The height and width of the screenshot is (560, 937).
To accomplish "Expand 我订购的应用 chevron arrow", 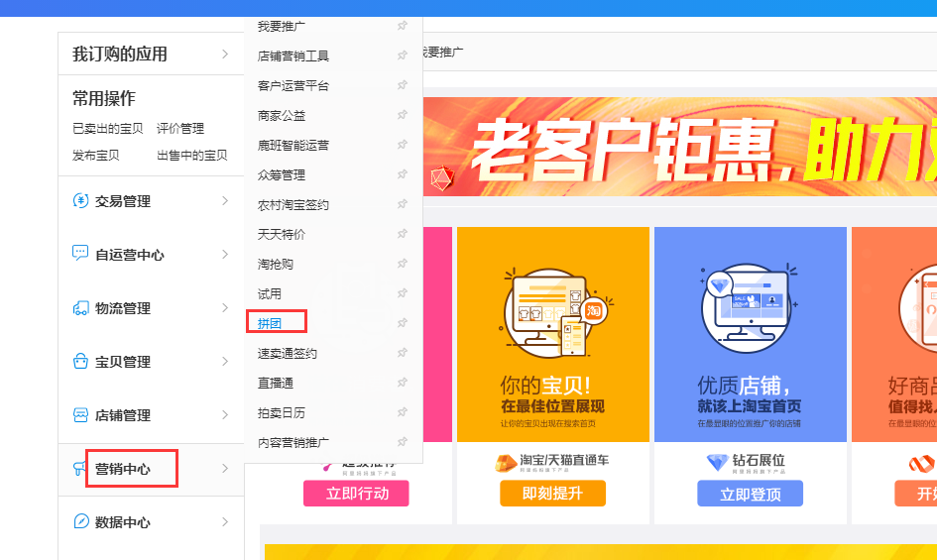I will pos(225,54).
